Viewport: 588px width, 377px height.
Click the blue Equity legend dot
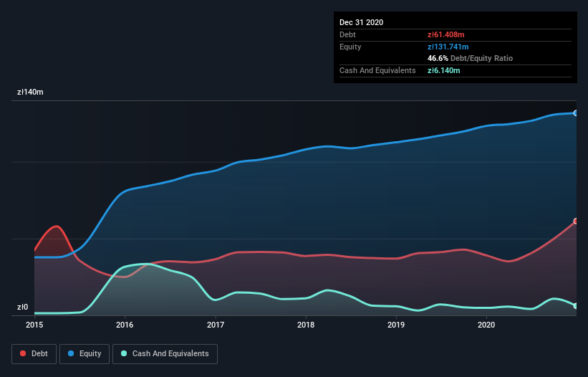71,353
